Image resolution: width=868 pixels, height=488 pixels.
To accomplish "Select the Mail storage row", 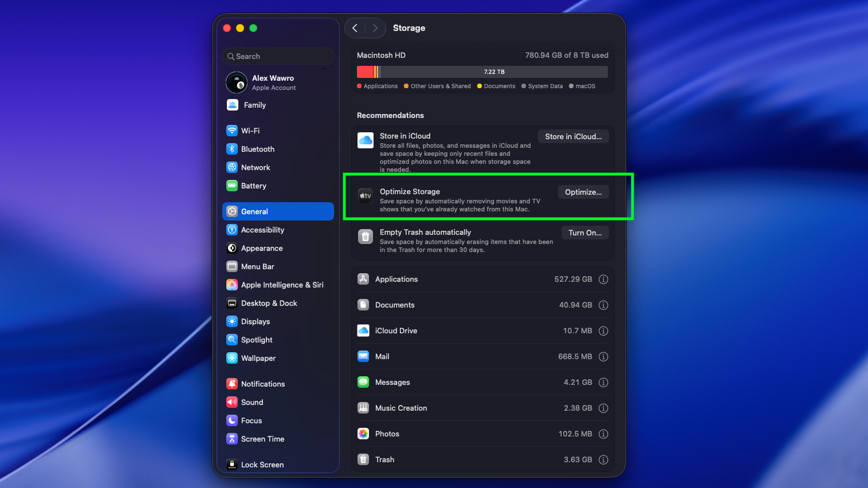I will click(x=482, y=357).
